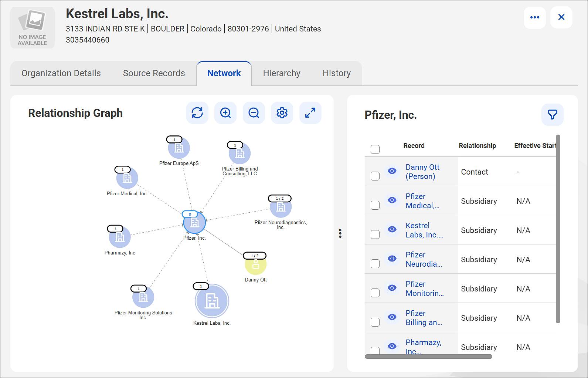The width and height of the screenshot is (588, 378).
Task: Open the filter for Pfizer, Inc. records
Action: click(553, 115)
